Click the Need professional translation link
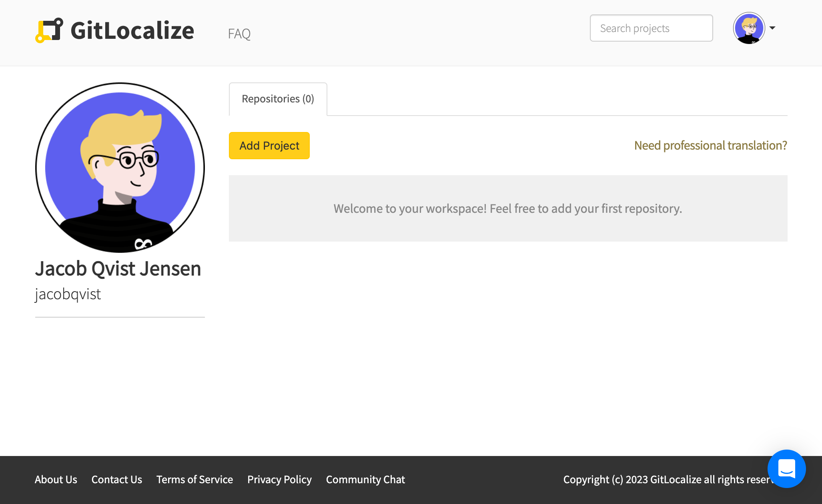The width and height of the screenshot is (822, 504). pyautogui.click(x=710, y=145)
